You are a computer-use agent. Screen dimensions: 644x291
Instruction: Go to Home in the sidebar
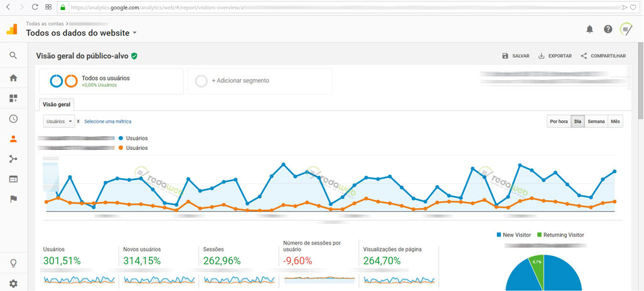(13, 78)
